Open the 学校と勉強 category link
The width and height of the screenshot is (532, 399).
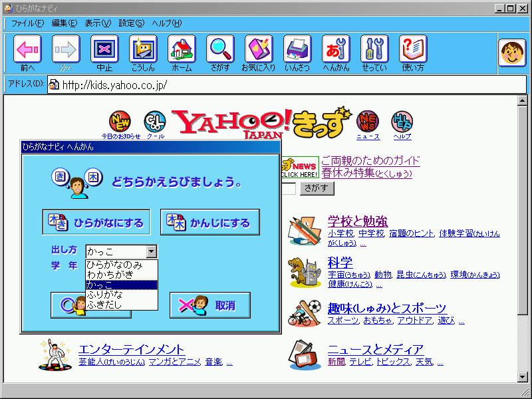357,221
